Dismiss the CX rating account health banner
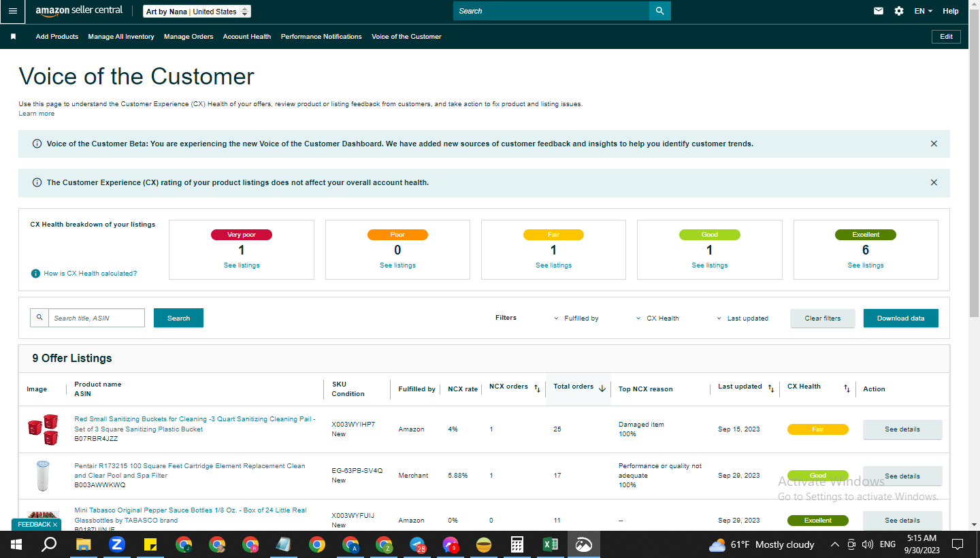 click(x=934, y=182)
